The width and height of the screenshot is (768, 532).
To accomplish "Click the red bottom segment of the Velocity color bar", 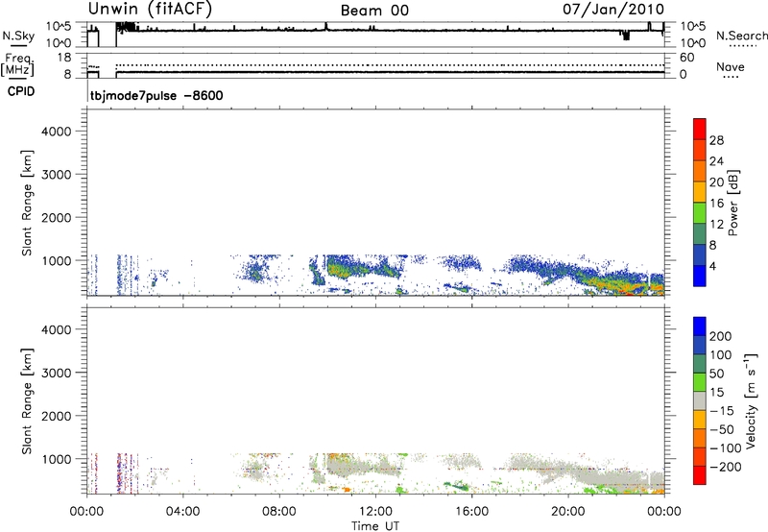I will [x=700, y=475].
